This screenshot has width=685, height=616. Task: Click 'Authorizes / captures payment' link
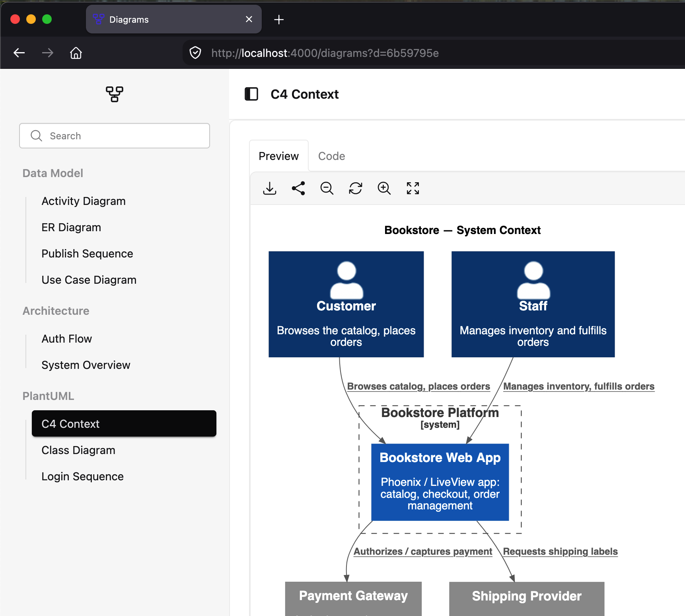click(x=423, y=552)
